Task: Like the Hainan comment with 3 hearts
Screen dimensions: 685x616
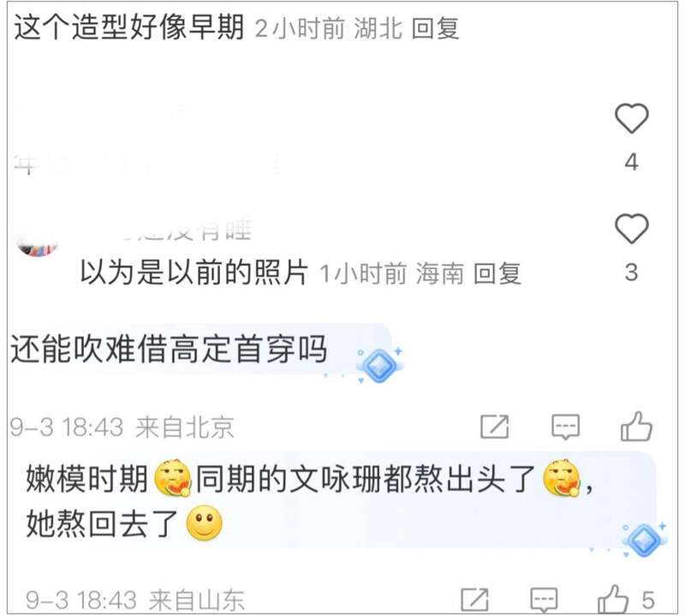Action: pos(631,229)
